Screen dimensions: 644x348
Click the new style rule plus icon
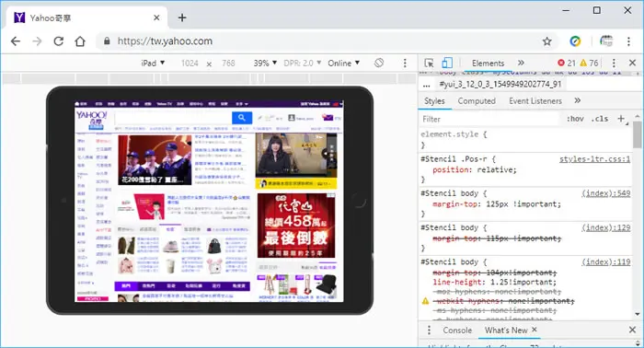(x=621, y=119)
